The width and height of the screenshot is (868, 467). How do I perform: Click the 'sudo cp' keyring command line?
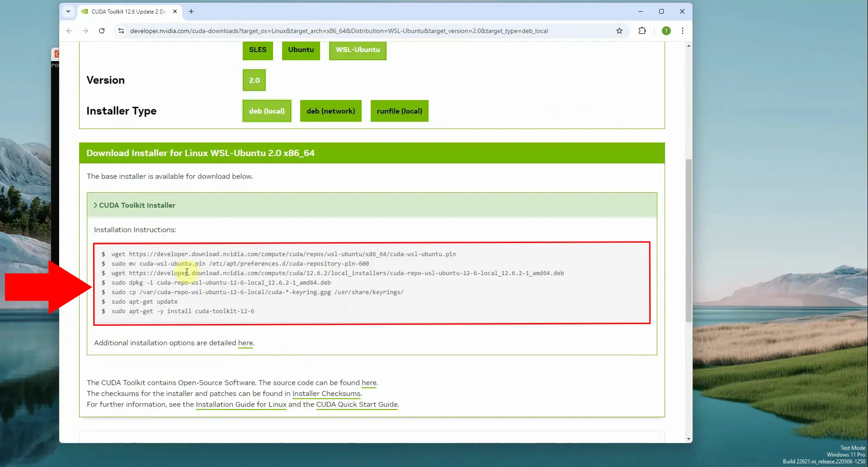tap(258, 292)
